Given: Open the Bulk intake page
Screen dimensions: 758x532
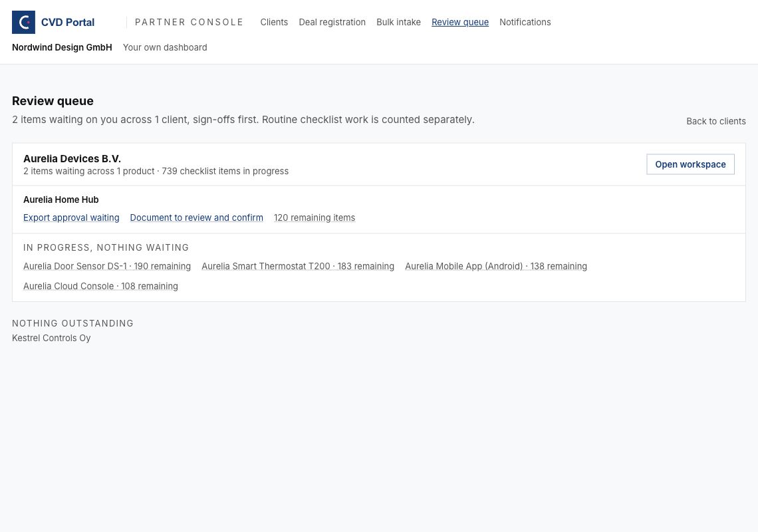Looking at the screenshot, I should (398, 22).
